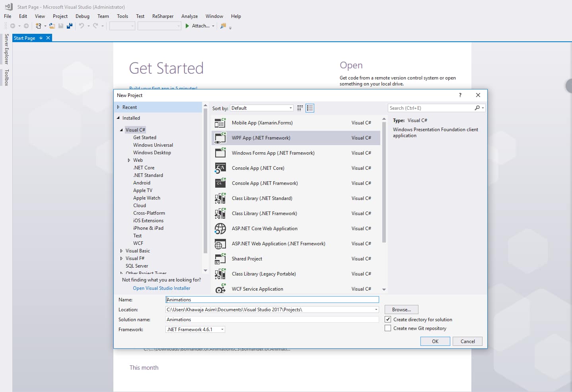The width and height of the screenshot is (572, 392).
Task: Click the Save All toolbar icon
Action: [x=70, y=26]
